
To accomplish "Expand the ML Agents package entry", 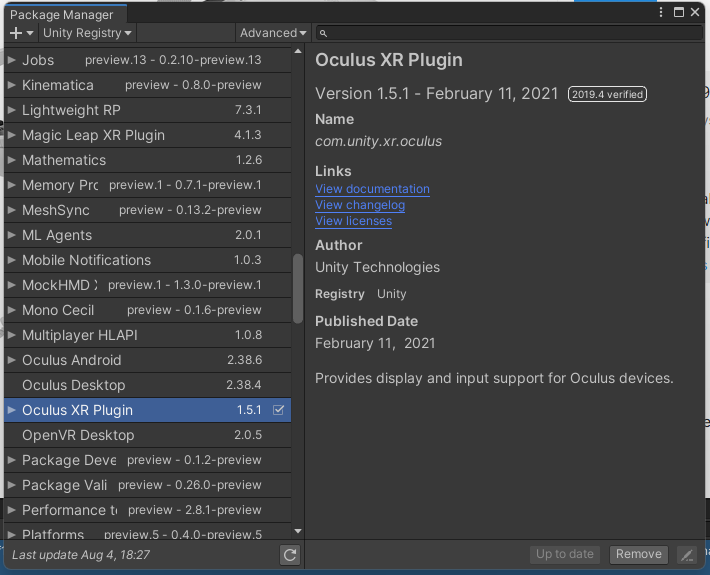I will [12, 235].
